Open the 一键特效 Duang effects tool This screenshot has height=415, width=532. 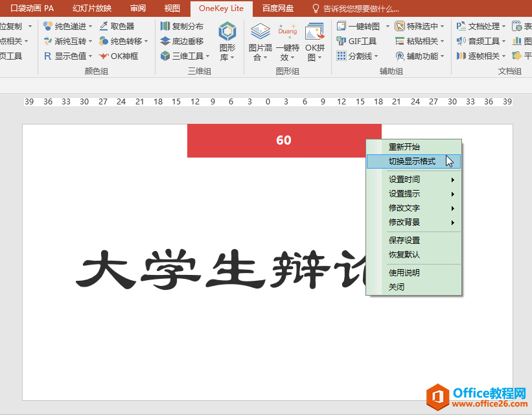[287, 41]
